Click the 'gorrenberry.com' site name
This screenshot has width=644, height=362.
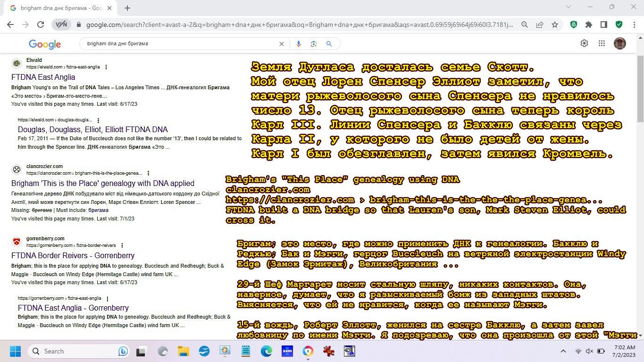tap(45, 239)
